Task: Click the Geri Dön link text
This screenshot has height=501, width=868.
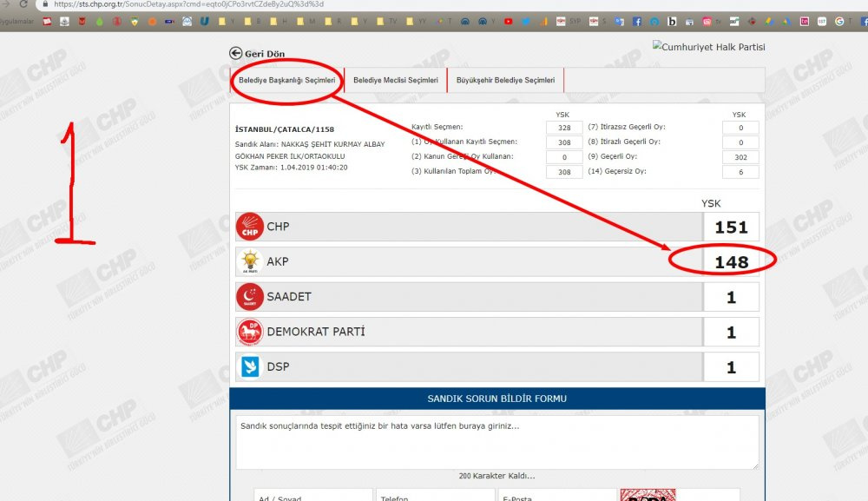Action: pos(265,54)
